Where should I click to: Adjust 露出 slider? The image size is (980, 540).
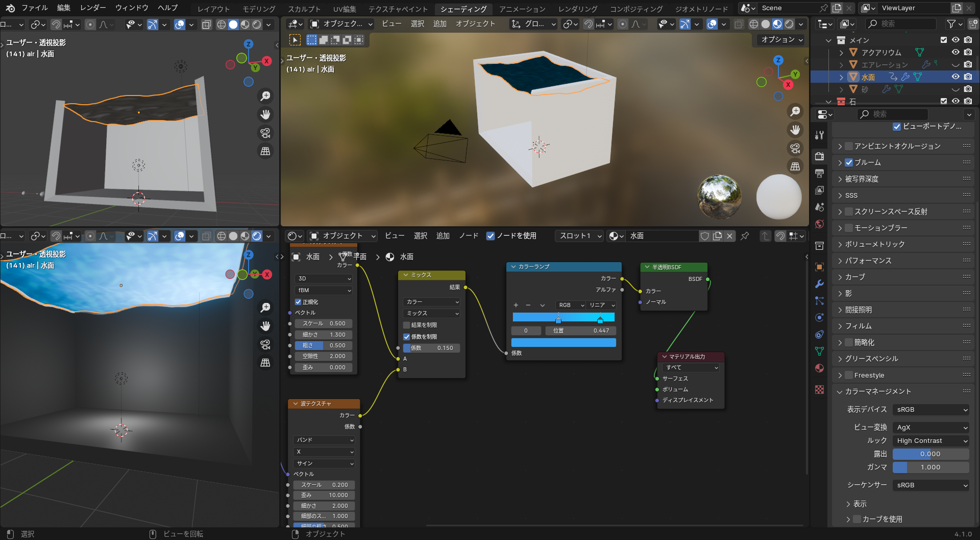click(930, 454)
